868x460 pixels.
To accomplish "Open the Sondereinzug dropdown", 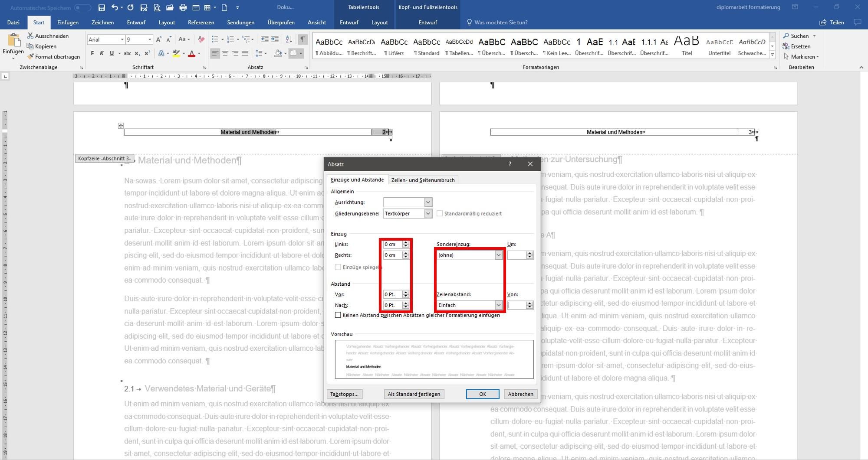I will tap(498, 255).
